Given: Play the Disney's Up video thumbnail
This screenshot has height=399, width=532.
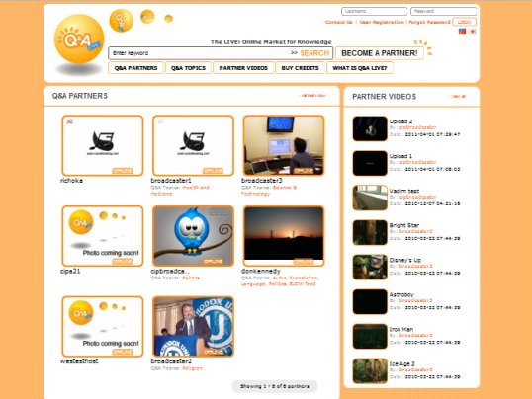Looking at the screenshot, I should pyautogui.click(x=370, y=267).
